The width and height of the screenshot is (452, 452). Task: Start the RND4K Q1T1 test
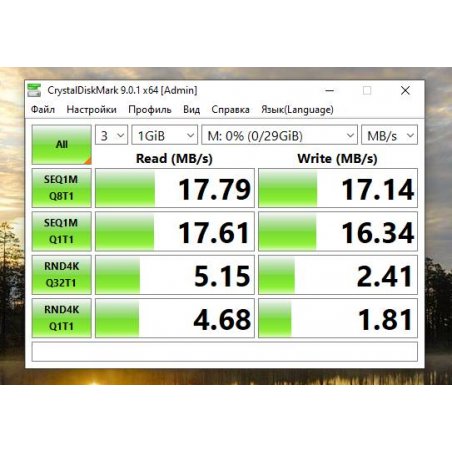[x=62, y=318]
